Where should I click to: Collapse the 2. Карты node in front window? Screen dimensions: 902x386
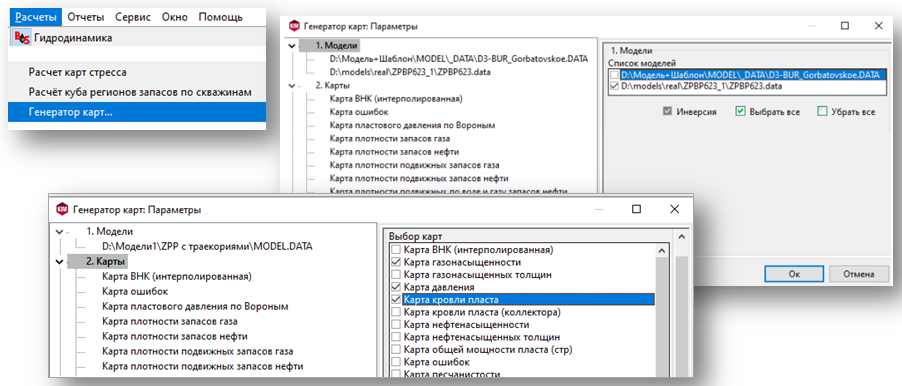(x=59, y=262)
